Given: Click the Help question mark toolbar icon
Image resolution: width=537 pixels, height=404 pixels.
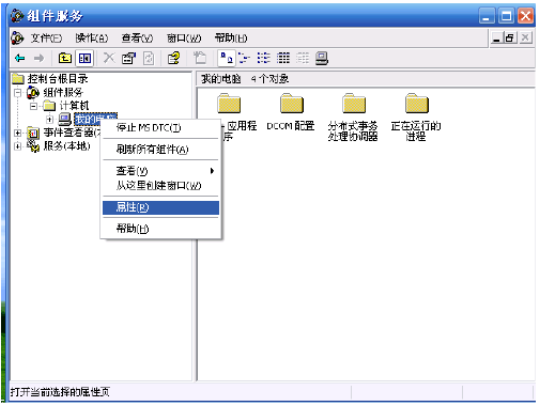Looking at the screenshot, I should (x=174, y=58).
